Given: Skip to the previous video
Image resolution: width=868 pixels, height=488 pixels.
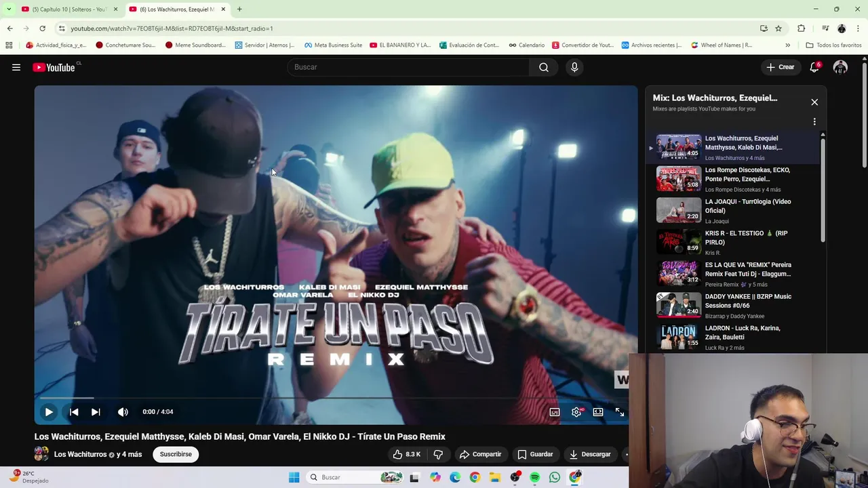Looking at the screenshot, I should click(x=74, y=411).
